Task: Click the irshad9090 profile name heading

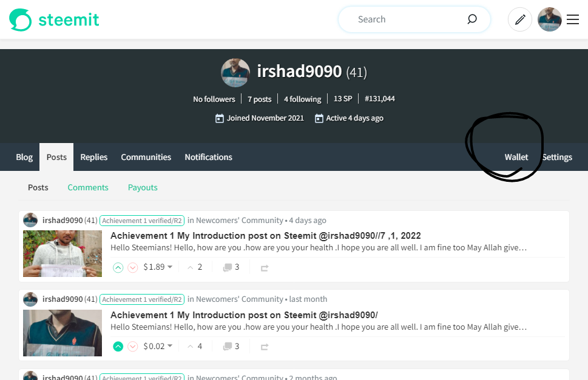Action: click(299, 71)
